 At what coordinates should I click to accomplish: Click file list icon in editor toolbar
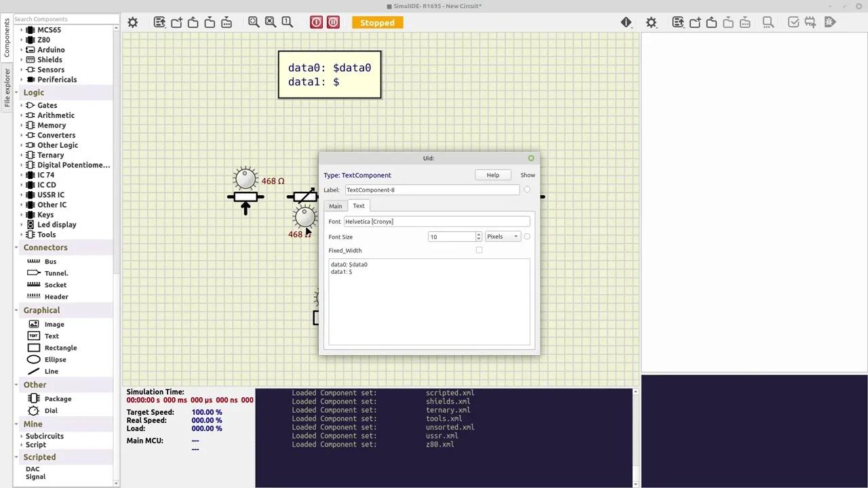pyautogui.click(x=678, y=22)
